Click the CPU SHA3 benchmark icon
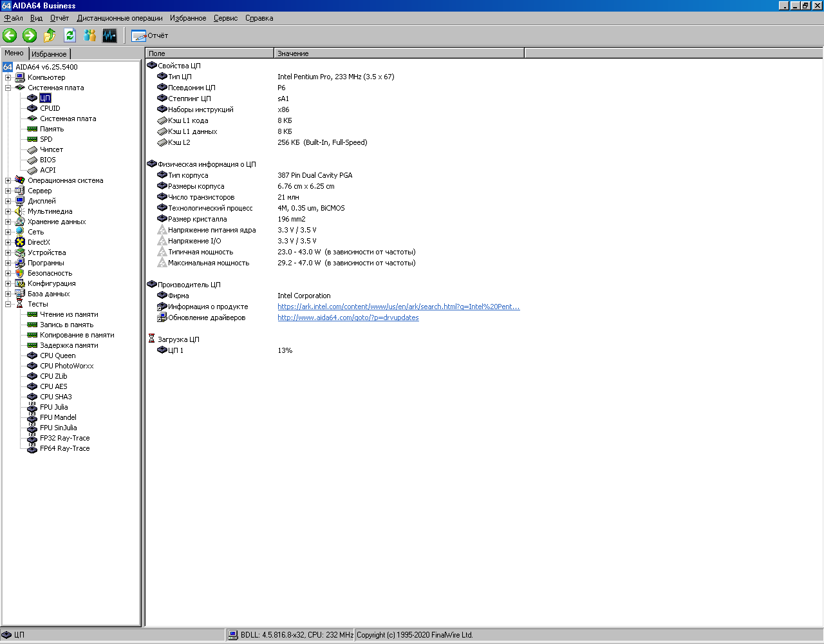This screenshot has width=824, height=644. [32, 397]
